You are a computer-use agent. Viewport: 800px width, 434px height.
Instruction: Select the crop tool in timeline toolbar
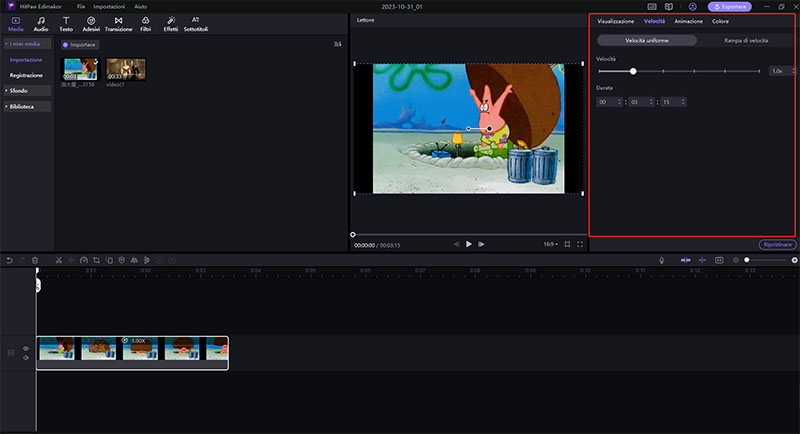96,260
